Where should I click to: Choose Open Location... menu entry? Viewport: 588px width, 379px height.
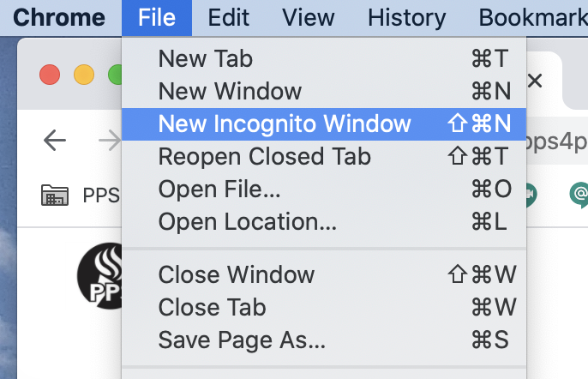coord(324,222)
